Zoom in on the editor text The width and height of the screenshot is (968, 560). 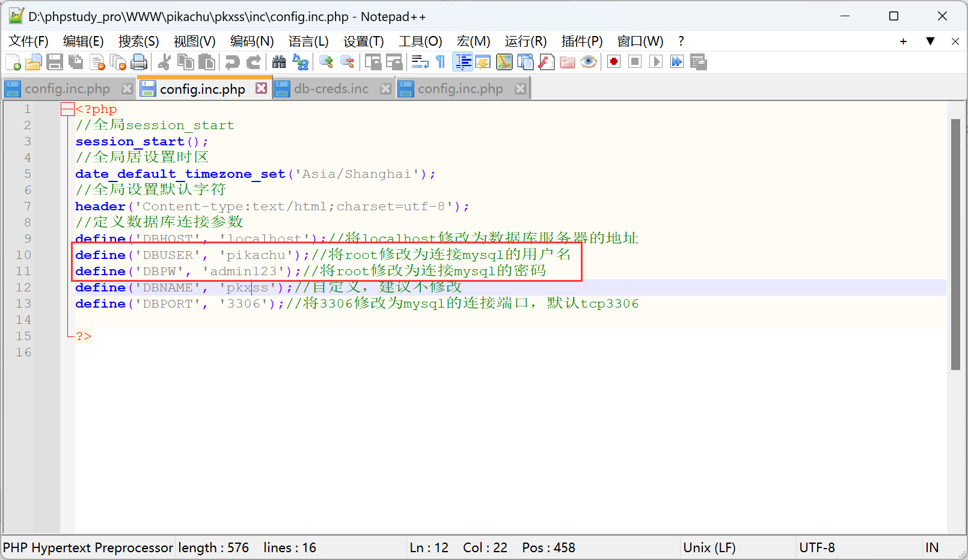[326, 62]
